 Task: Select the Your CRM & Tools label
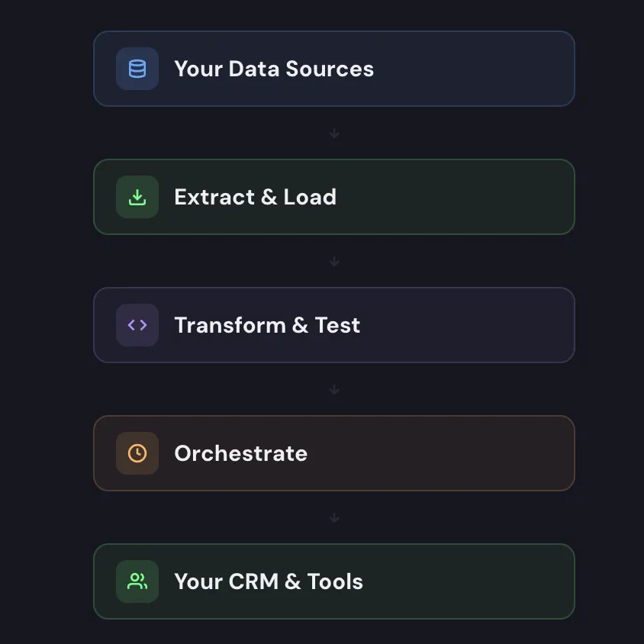coord(269,581)
